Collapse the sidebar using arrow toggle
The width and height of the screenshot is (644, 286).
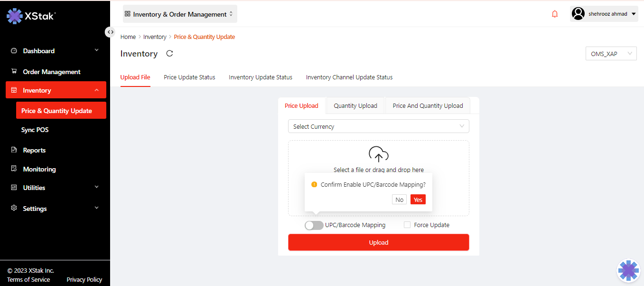[110, 32]
